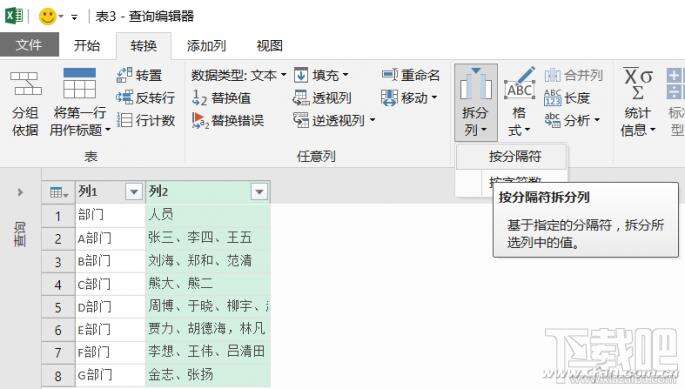The width and height of the screenshot is (685, 389).
Task: Click the cell containing G部门
Action: (x=110, y=375)
